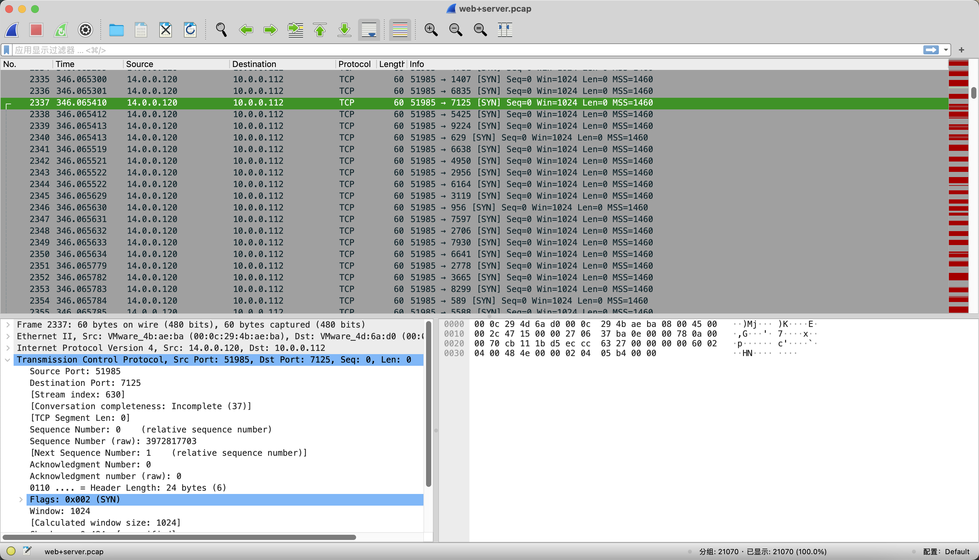The image size is (979, 560).
Task: Click the colored packet minimap strip
Action: [x=958, y=186]
